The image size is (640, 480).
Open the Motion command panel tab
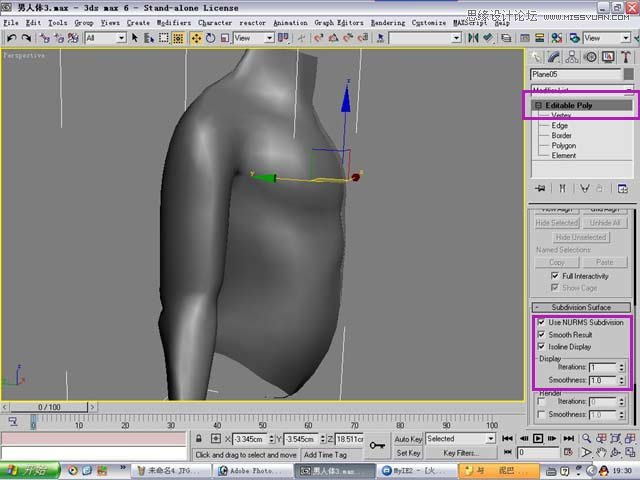pos(590,57)
